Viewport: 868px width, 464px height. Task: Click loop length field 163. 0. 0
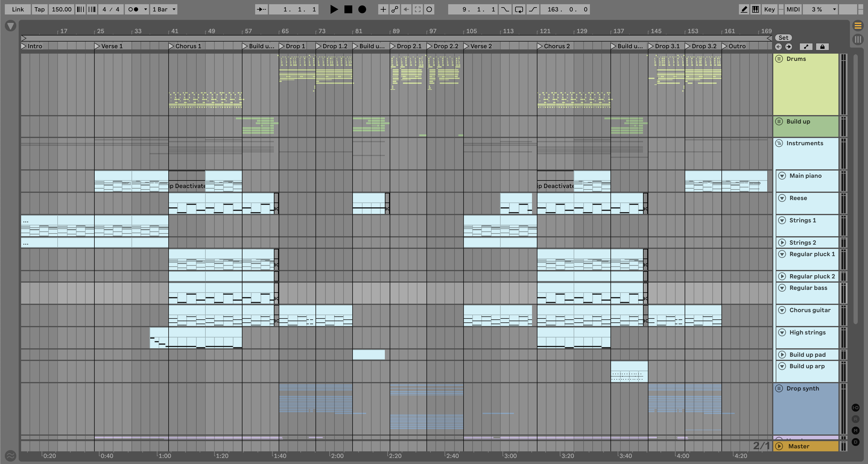(x=565, y=9)
